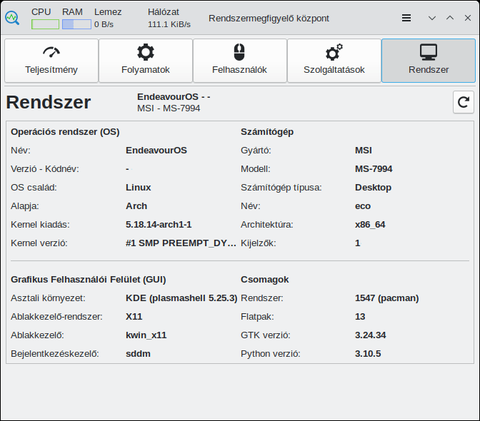The width and height of the screenshot is (480, 421).
Task: Refresh the system information
Action: pos(463,102)
